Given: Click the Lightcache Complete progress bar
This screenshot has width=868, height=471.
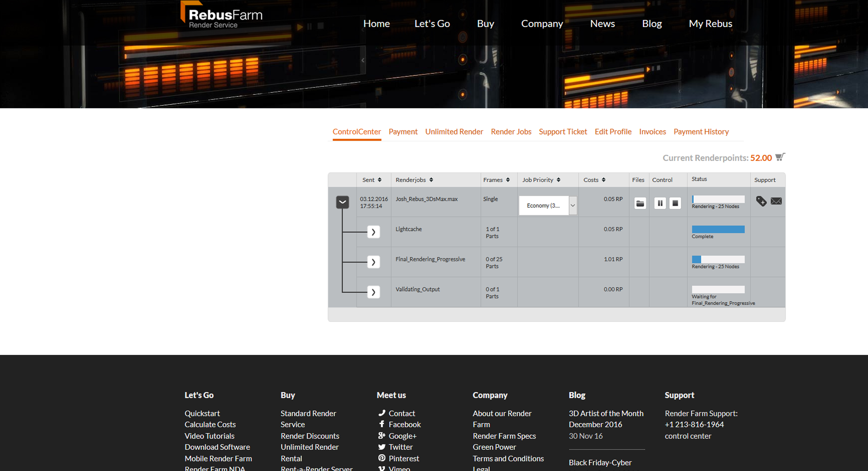Looking at the screenshot, I should [x=718, y=229].
